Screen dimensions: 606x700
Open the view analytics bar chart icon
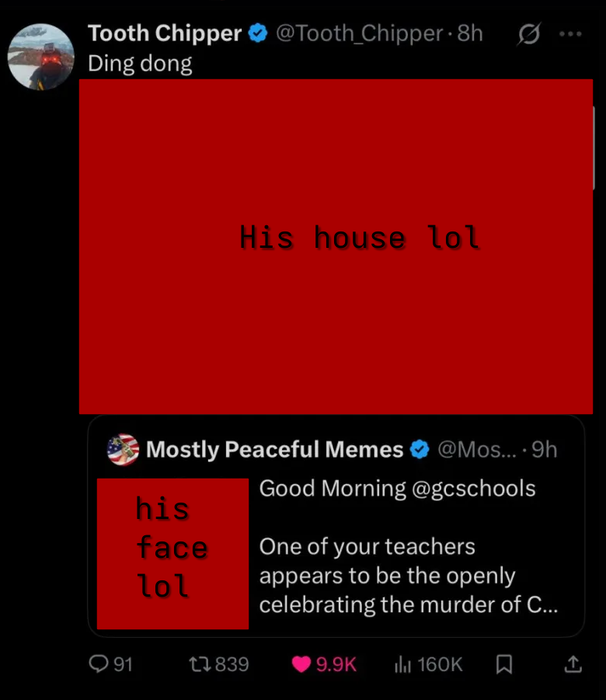tap(402, 664)
